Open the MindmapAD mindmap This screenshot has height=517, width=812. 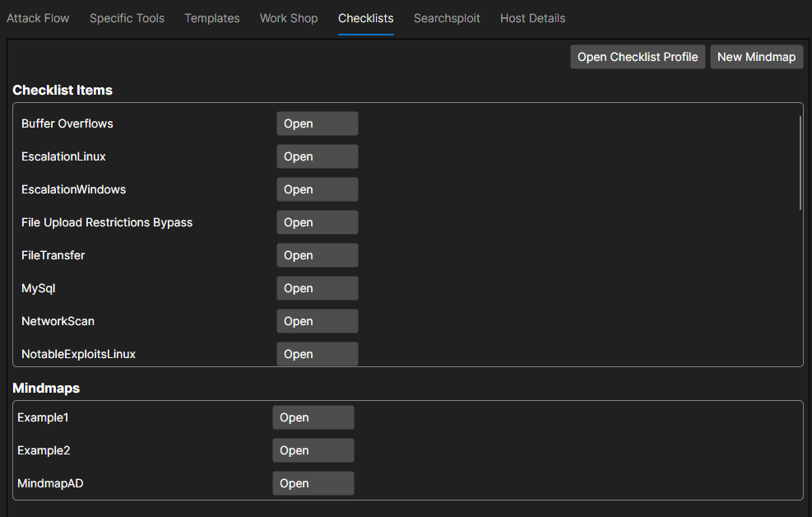[x=313, y=483]
